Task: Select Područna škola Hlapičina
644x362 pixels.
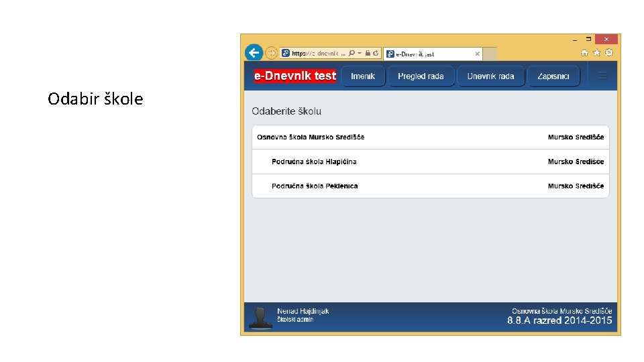Action: [x=431, y=162]
